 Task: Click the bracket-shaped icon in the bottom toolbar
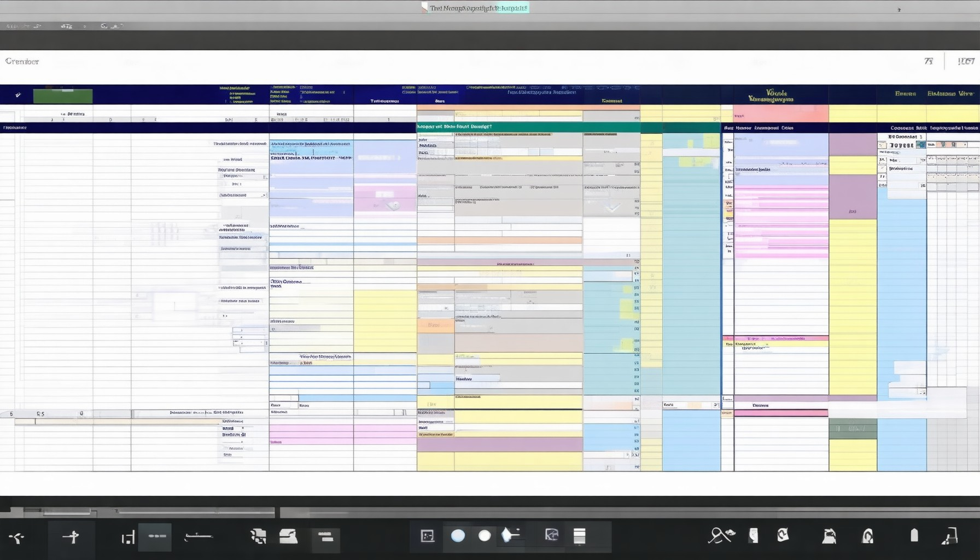(x=127, y=538)
